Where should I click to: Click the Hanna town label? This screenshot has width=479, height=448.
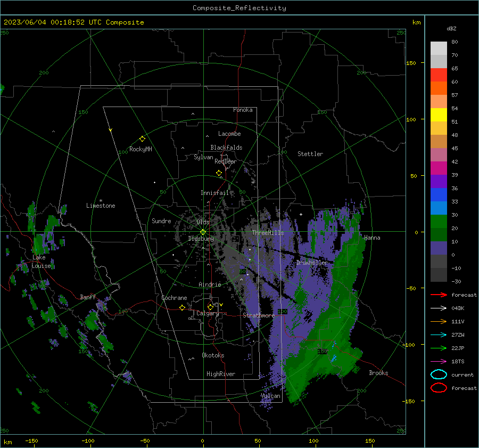pos(372,238)
